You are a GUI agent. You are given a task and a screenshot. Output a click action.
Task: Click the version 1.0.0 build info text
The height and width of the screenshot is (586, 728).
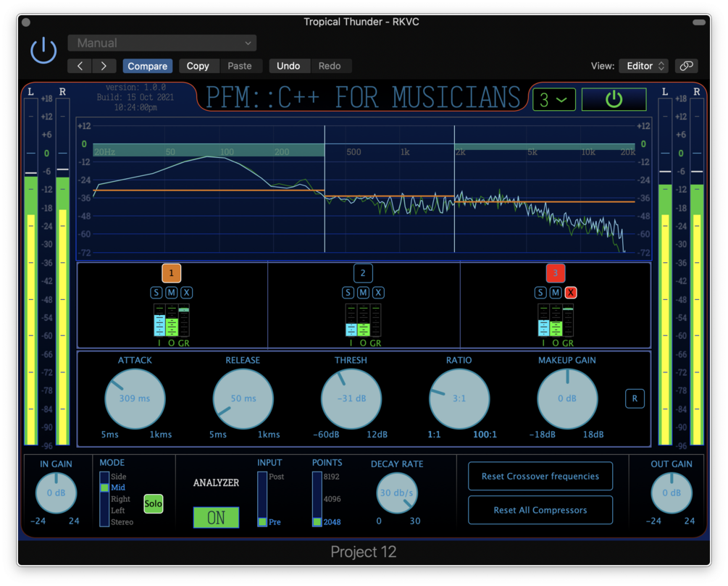pos(135,97)
